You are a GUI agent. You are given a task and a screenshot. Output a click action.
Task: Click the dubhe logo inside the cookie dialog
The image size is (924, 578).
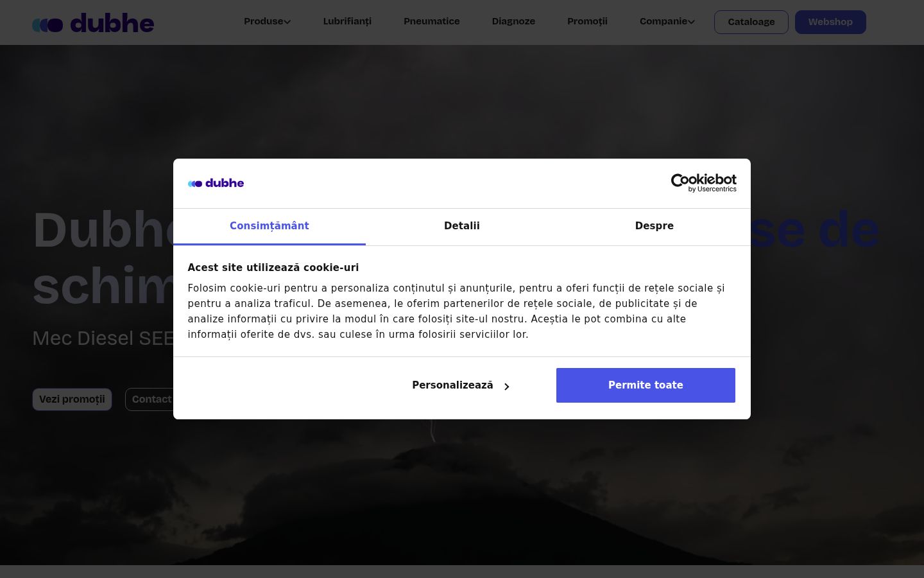(216, 183)
